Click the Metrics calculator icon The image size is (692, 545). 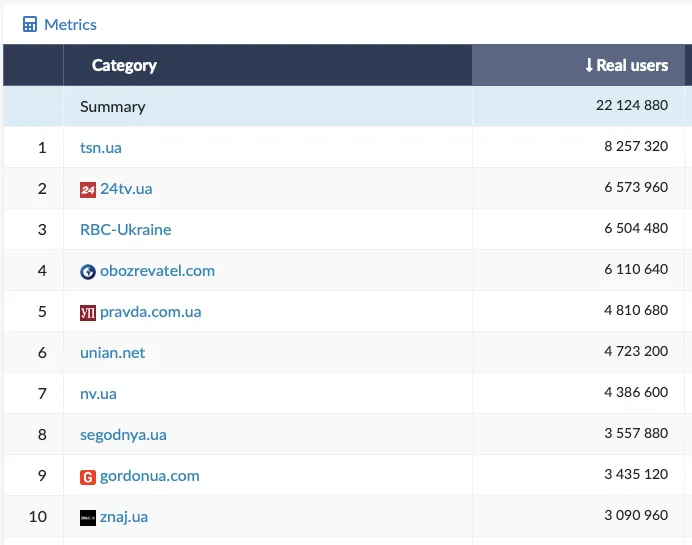[30, 24]
